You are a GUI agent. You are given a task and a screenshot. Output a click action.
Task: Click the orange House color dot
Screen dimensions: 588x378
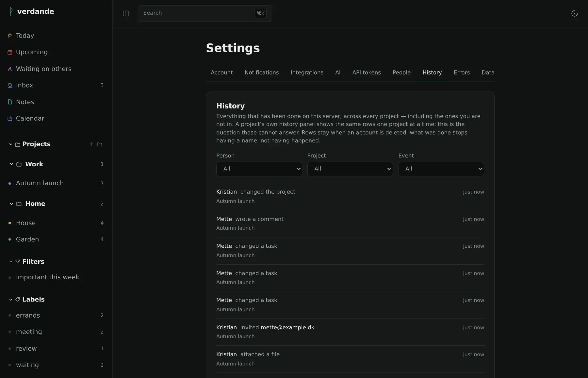[10, 223]
